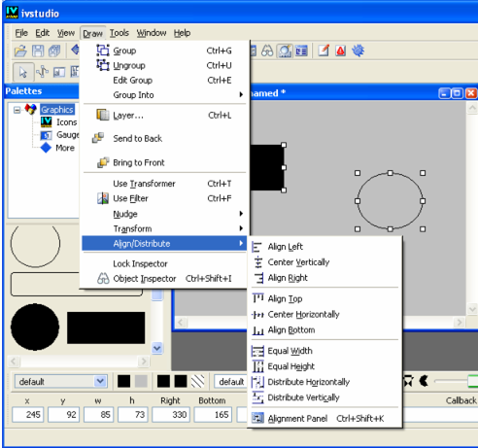Collapse the Graphics tree node
Screen dimensions: 478x448
pos(17,110)
